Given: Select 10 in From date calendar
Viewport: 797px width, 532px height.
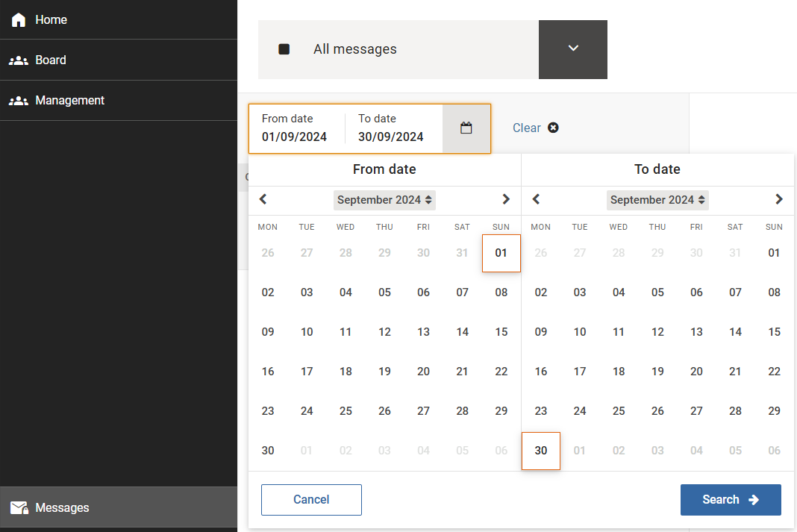Looking at the screenshot, I should [307, 332].
